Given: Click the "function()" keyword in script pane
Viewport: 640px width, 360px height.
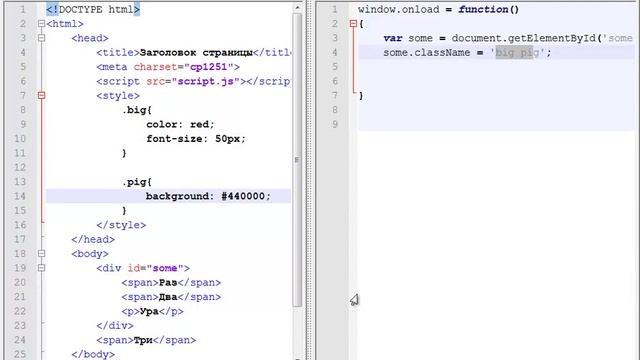Looking at the screenshot, I should 489,9.
